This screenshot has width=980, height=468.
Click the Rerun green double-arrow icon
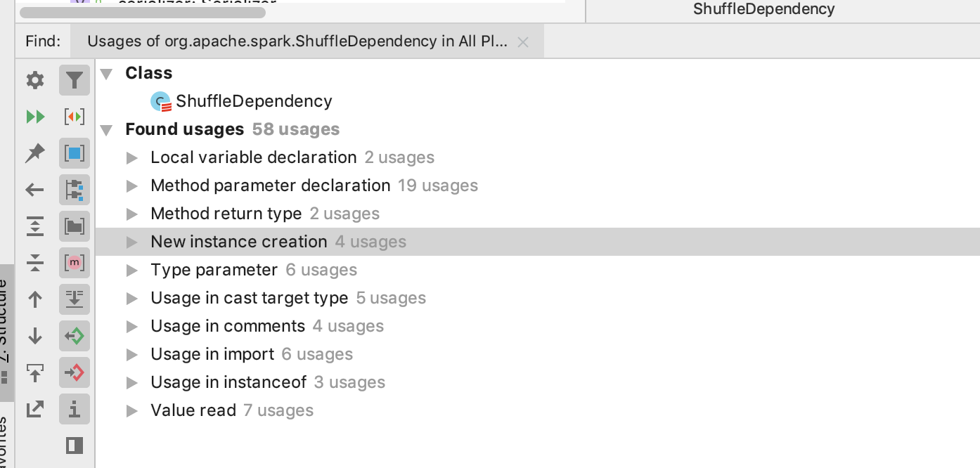(x=35, y=117)
